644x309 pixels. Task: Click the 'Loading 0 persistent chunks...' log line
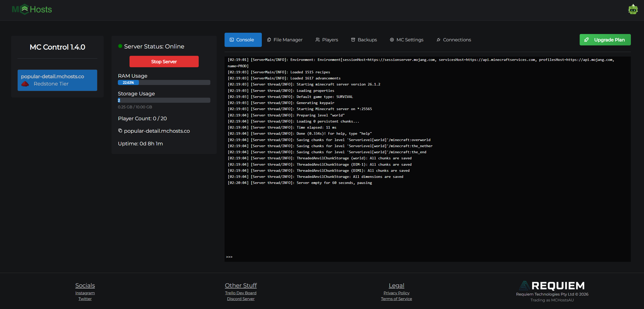pos(293,121)
